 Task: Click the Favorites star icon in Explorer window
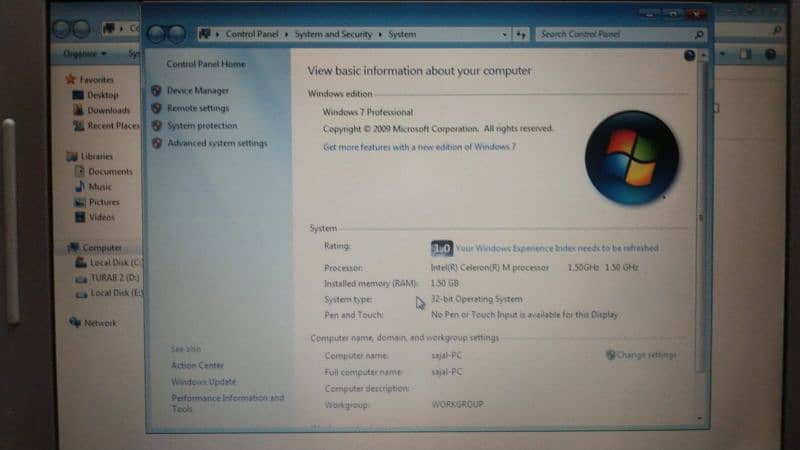(71, 79)
